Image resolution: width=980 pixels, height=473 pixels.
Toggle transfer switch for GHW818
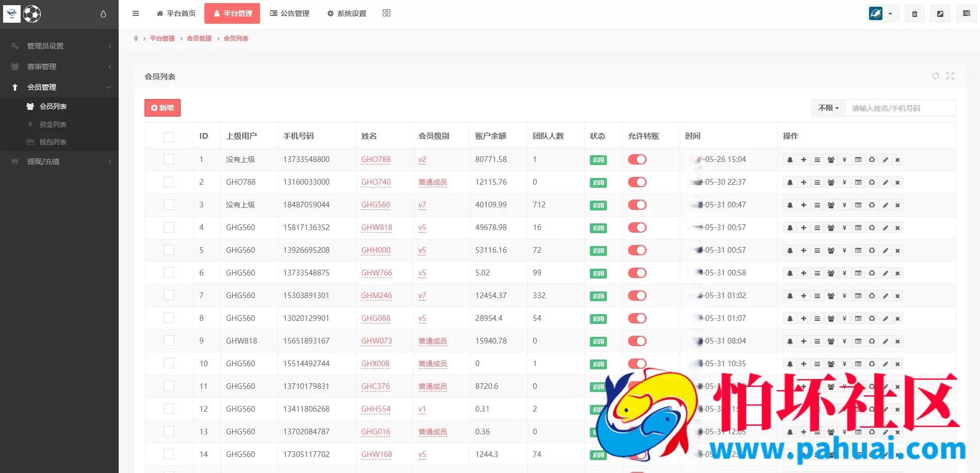[637, 227]
